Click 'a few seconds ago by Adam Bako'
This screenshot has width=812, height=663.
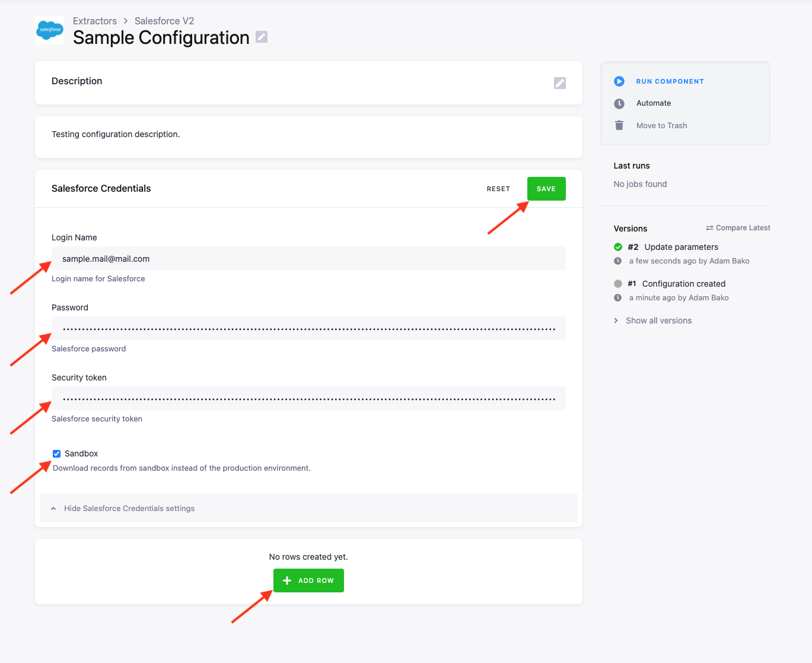click(689, 261)
